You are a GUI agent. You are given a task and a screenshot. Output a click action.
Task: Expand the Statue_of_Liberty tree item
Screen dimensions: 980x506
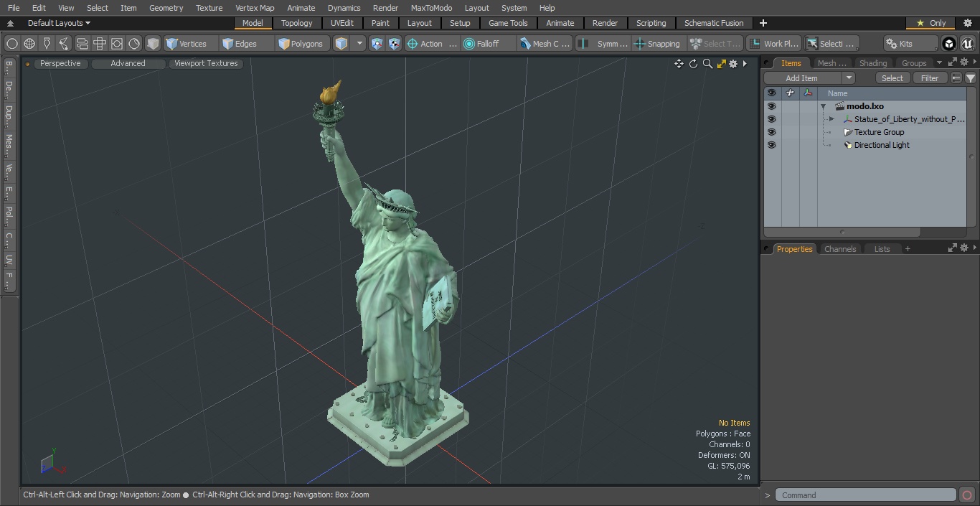point(831,119)
